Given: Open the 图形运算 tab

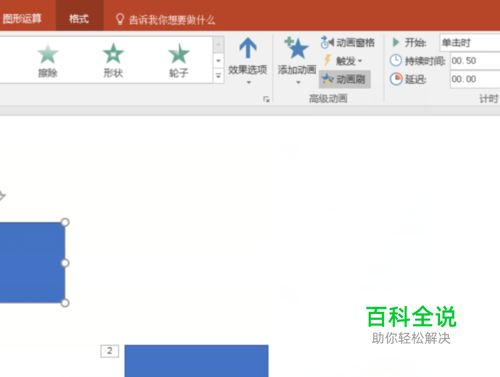Looking at the screenshot, I should [22, 19].
